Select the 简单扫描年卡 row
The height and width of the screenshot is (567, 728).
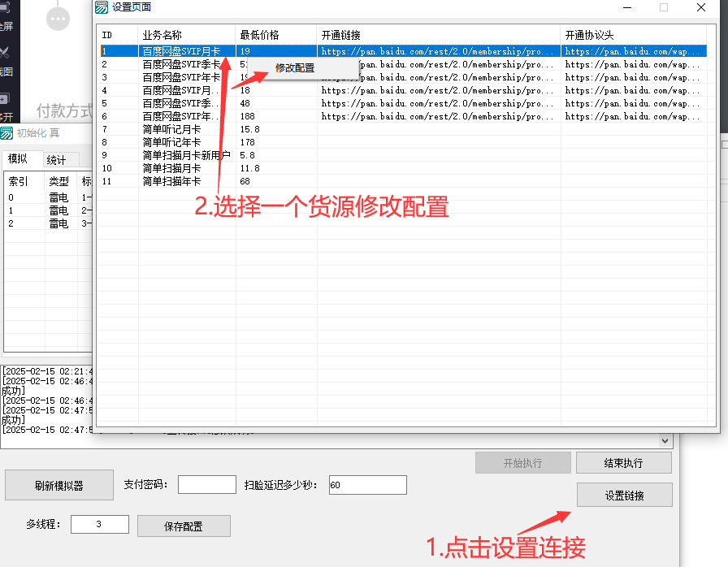click(x=404, y=181)
